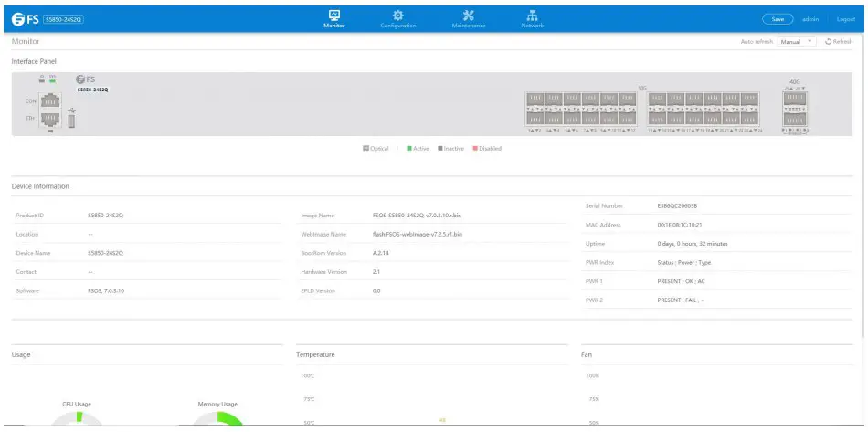Click the green Active legend swatch

[409, 148]
